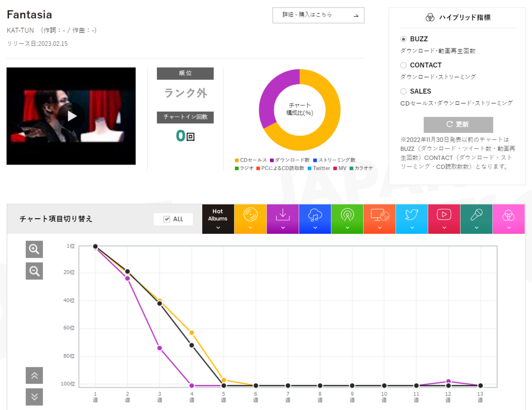The width and height of the screenshot is (532, 410).
Task: Click the チャートイン回数 label
Action: coord(185,117)
